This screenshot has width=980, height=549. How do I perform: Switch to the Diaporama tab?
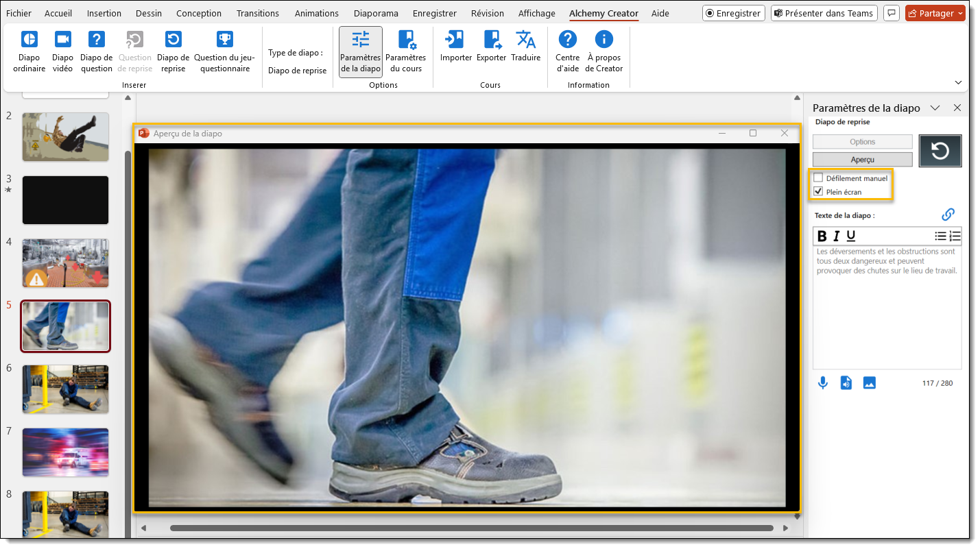pos(376,14)
